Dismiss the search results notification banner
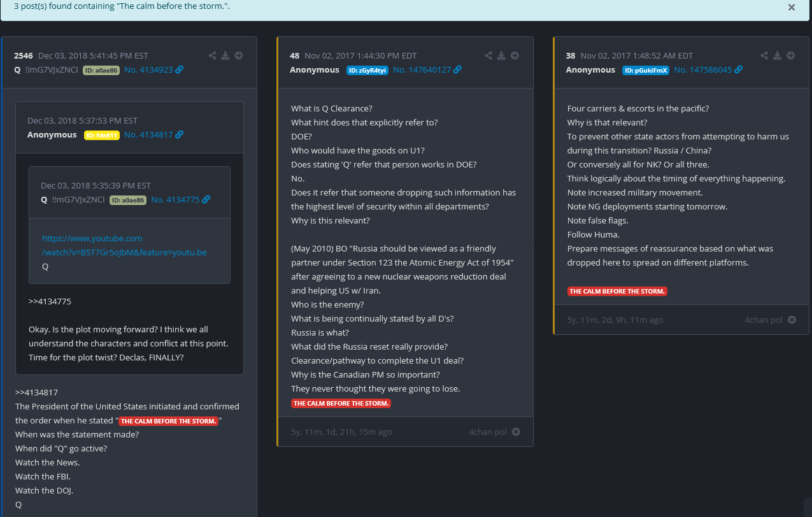The width and height of the screenshot is (812, 517). pyautogui.click(x=791, y=8)
